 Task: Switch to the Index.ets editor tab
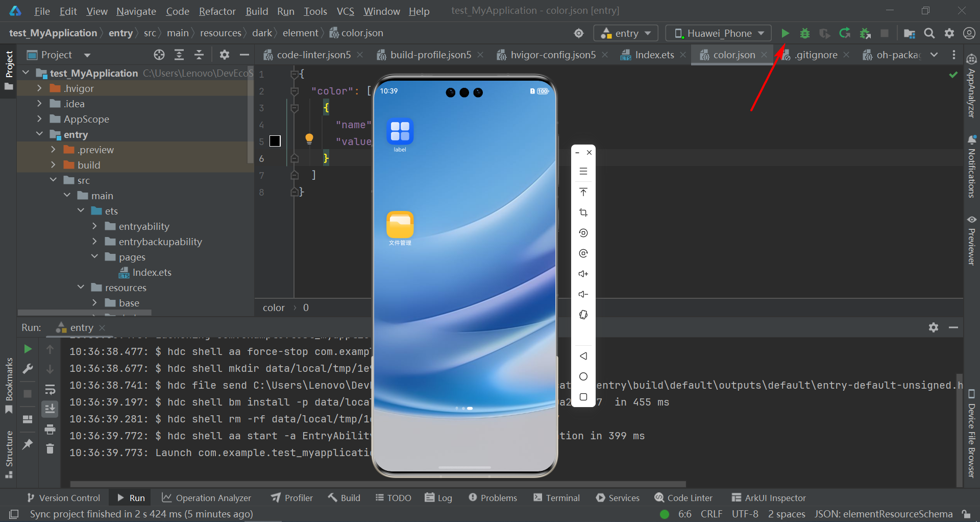point(654,55)
